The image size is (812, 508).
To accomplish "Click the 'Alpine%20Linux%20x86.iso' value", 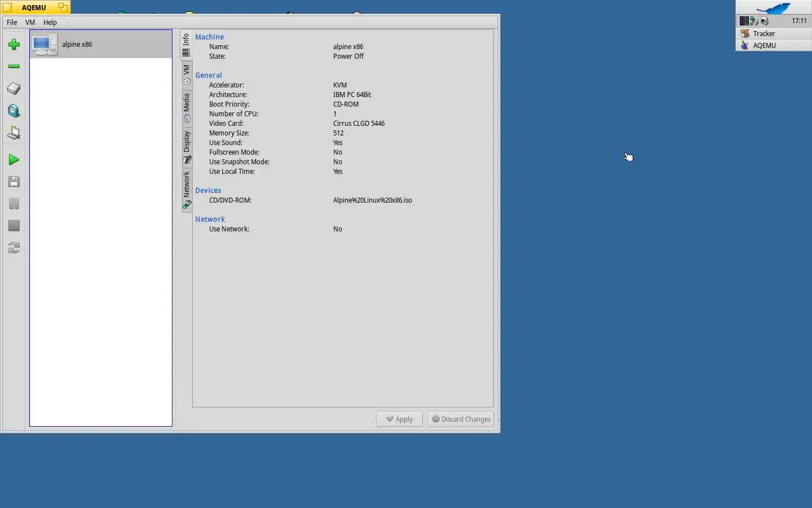I will tap(372, 200).
